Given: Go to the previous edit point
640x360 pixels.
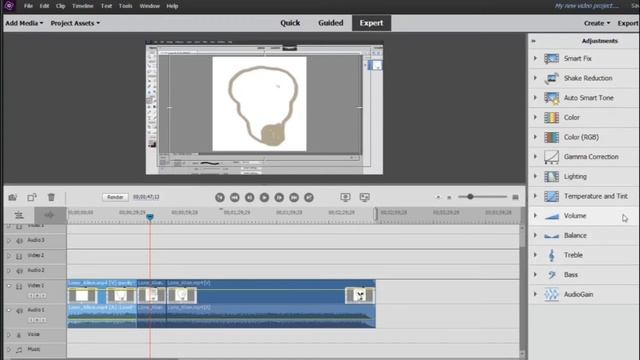Looking at the screenshot, I should pos(220,198).
